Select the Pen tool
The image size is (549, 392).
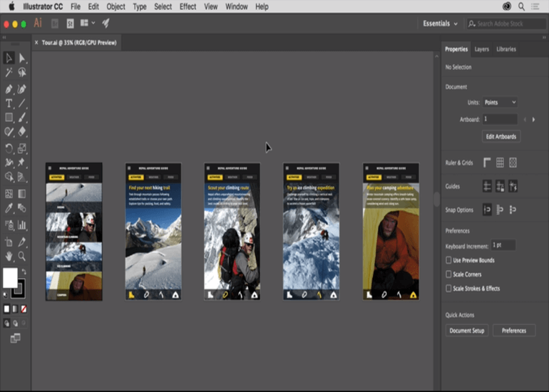click(9, 89)
